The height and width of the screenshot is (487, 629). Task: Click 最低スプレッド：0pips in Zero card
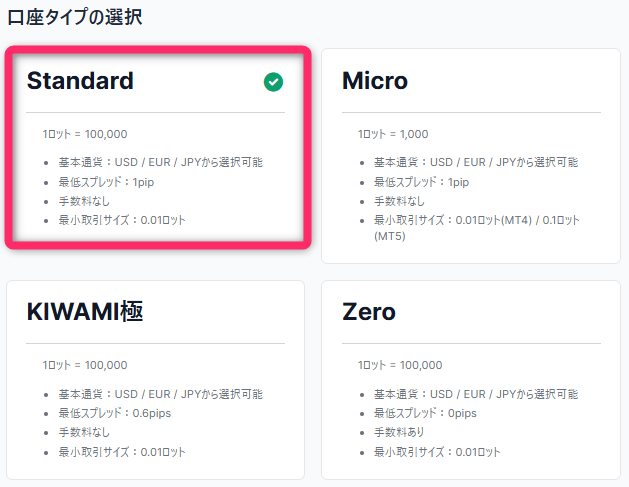[425, 413]
